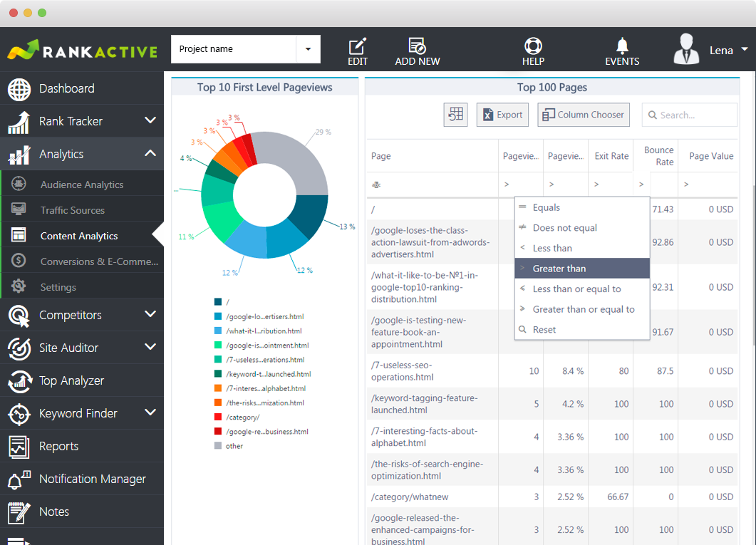This screenshot has height=545, width=756.
Task: Select Less than or equal to option
Action: [x=582, y=289]
